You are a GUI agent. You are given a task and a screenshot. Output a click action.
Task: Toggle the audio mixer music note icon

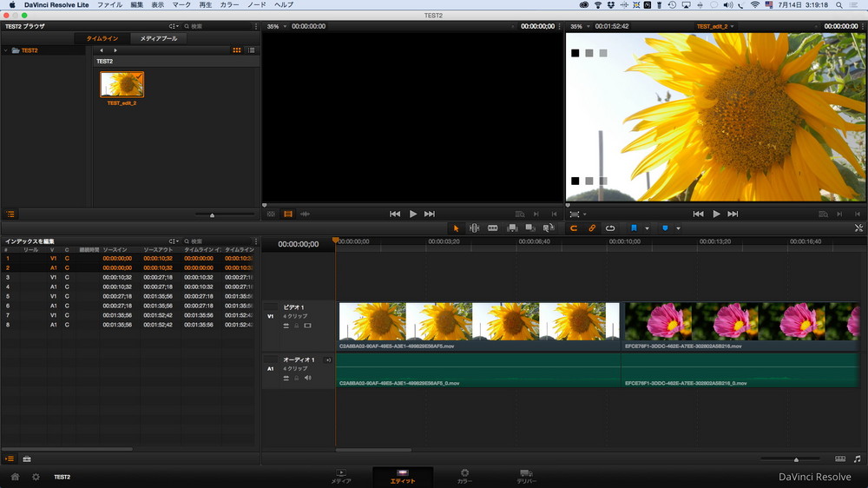pos(858,458)
